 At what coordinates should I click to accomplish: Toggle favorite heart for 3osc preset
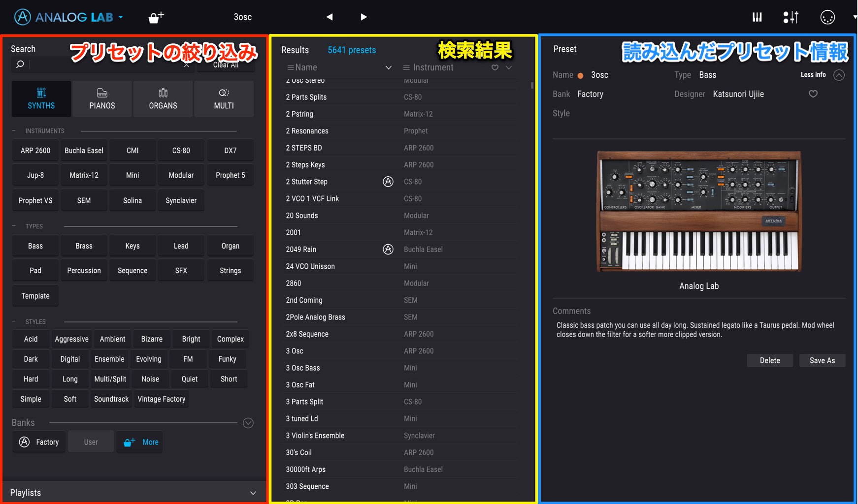(x=813, y=94)
